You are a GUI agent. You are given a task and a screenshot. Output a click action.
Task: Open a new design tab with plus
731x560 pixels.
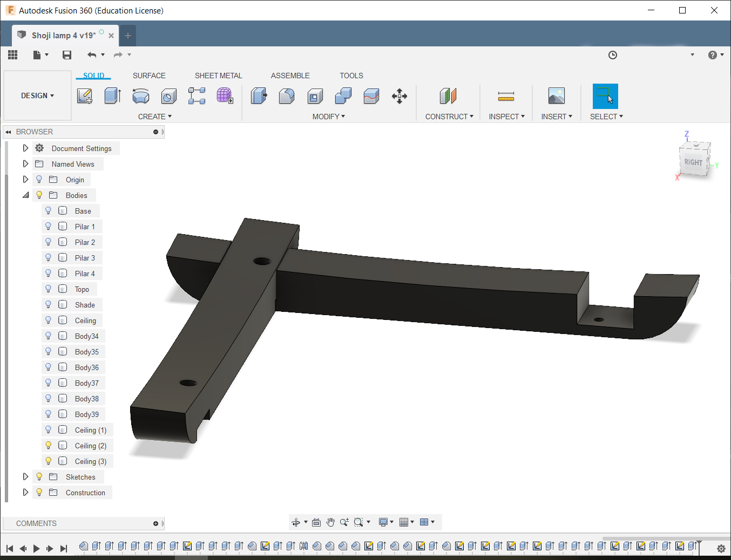128,36
